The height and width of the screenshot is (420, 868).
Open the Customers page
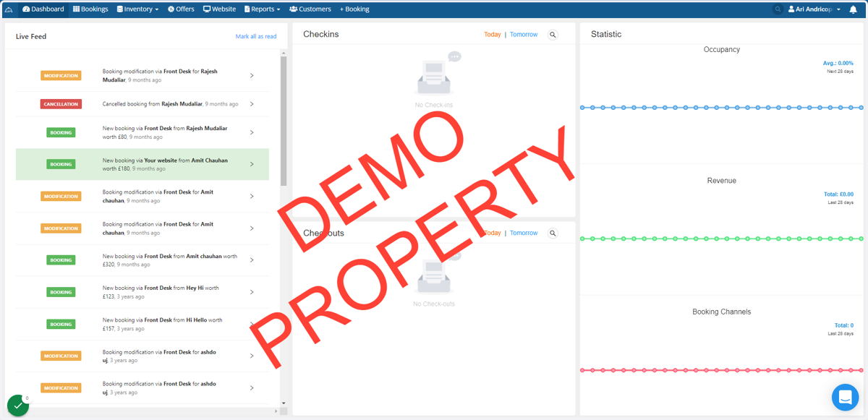(x=310, y=9)
